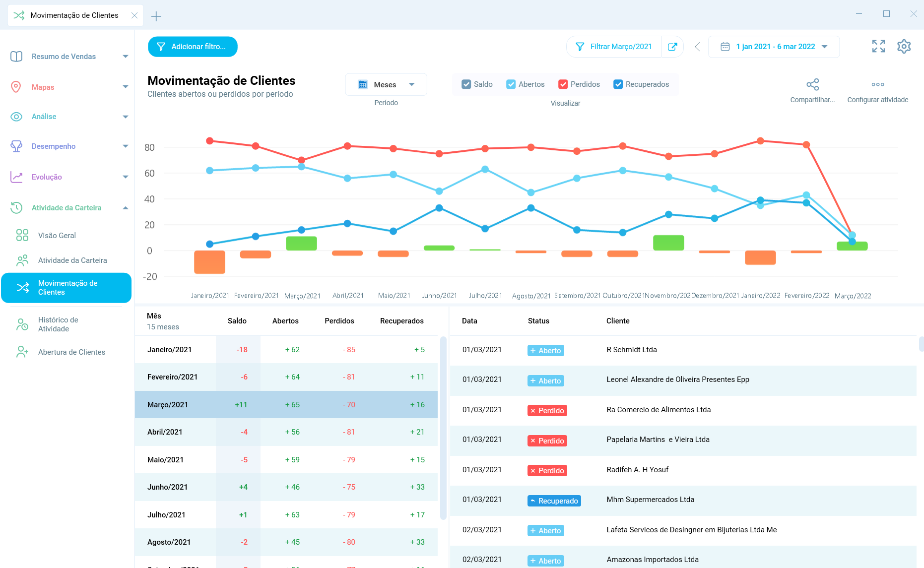Click the Adicionar filtro button

coord(193,47)
